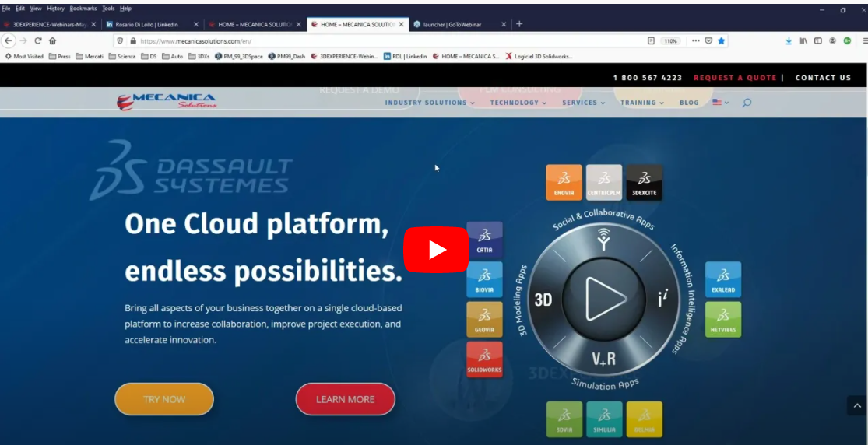Image resolution: width=868 pixels, height=445 pixels.
Task: Click the 110% zoom level indicator
Action: 670,41
